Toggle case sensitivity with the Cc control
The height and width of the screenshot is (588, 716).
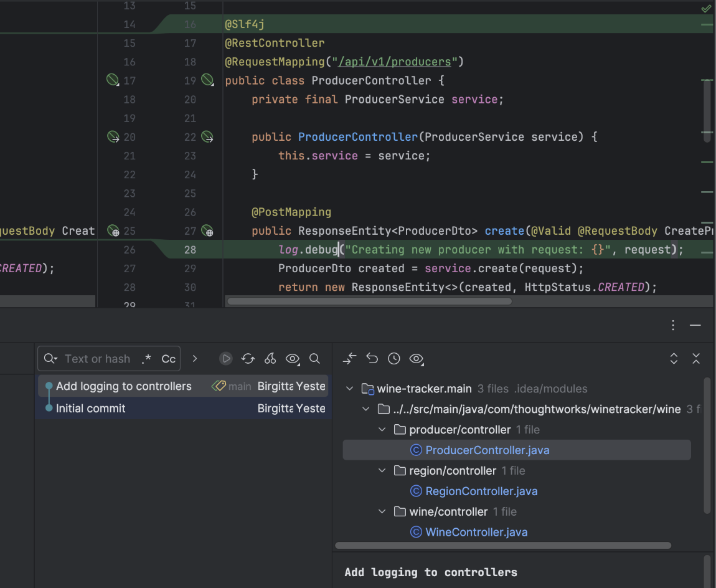tap(167, 358)
